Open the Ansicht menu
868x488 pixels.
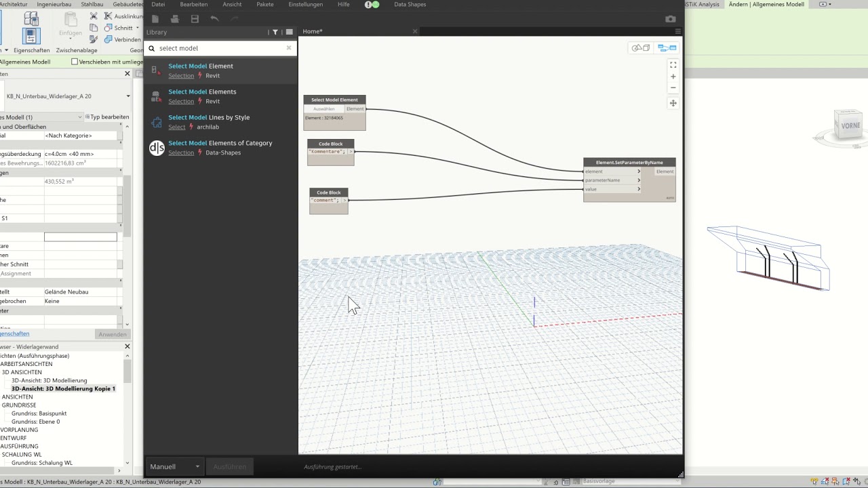coord(232,5)
